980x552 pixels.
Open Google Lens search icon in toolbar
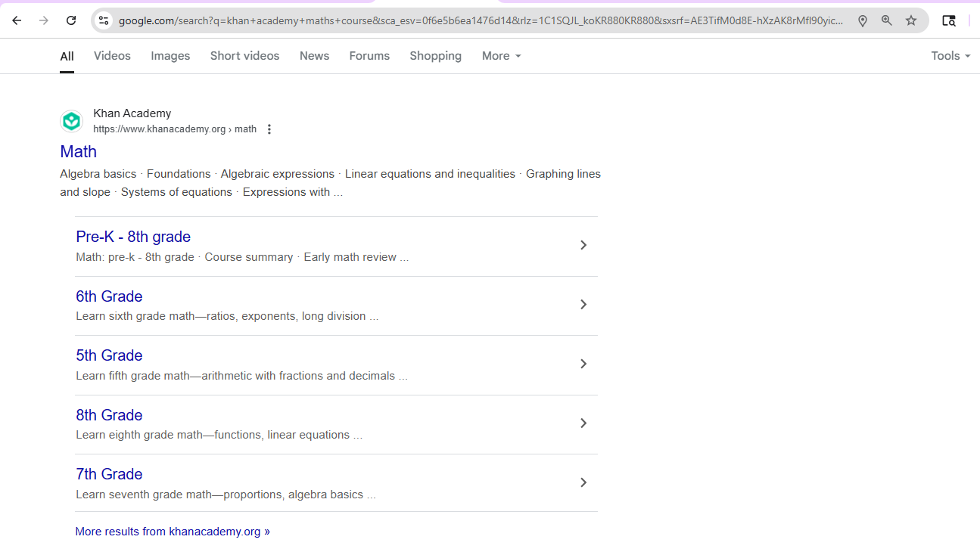[x=948, y=20]
